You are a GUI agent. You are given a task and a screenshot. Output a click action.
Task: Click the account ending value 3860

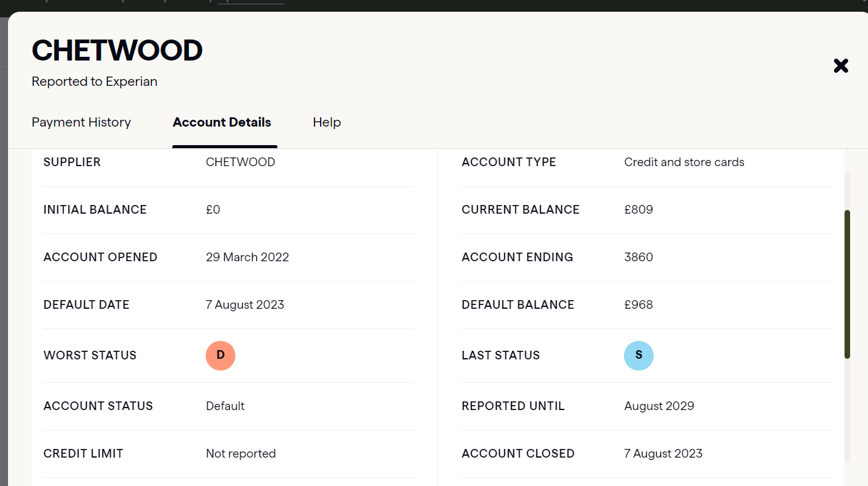[638, 258]
